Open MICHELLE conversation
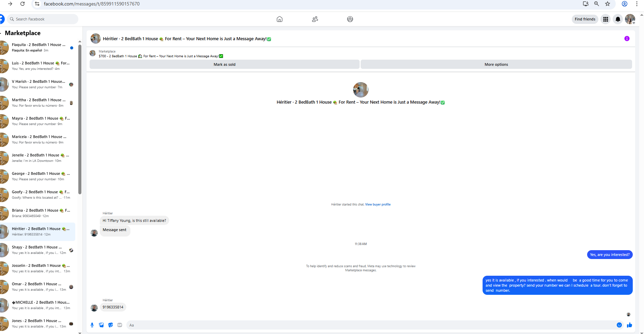644x334 pixels. (37, 305)
